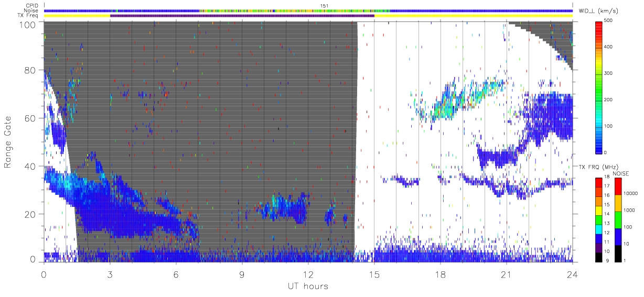This screenshot has width=644, height=297.
Task: Click the 20 tick on Range Gate axis
Action: [30, 214]
